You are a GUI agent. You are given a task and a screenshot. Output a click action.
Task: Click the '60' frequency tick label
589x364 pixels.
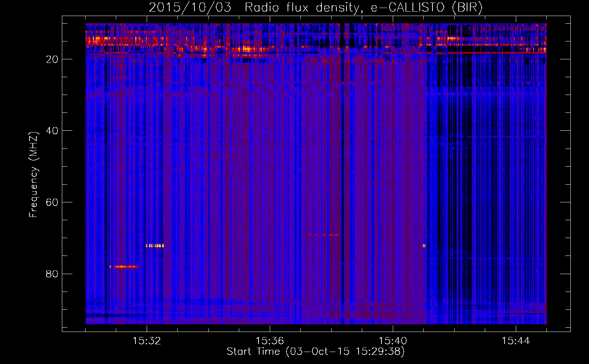(52, 202)
